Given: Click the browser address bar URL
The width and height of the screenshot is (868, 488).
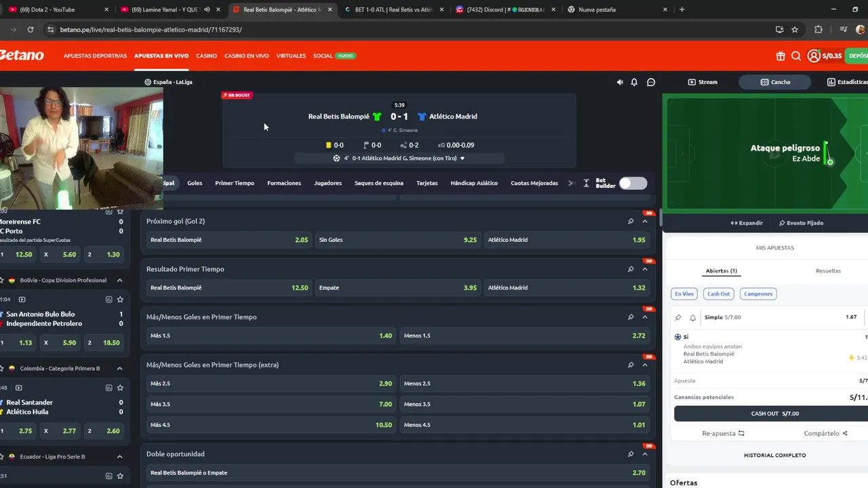Looking at the screenshot, I should [x=151, y=30].
